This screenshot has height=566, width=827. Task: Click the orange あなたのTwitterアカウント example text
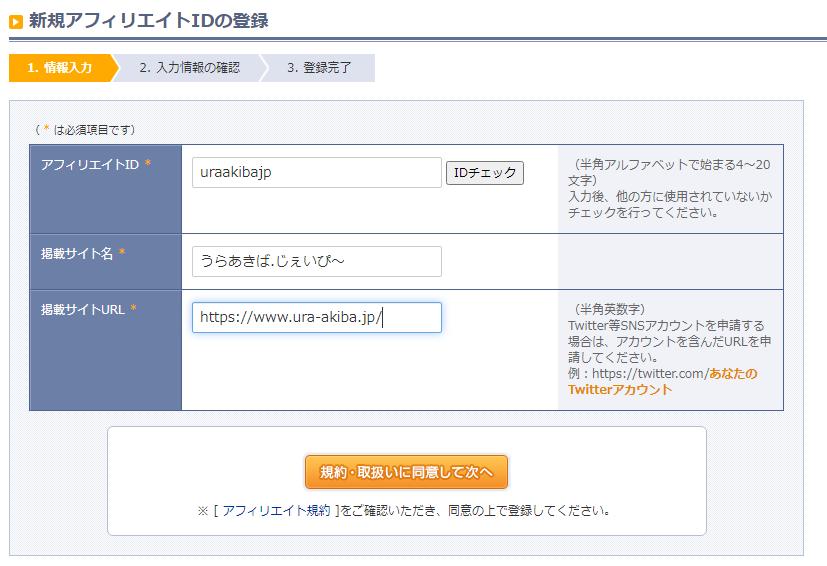[x=662, y=381]
